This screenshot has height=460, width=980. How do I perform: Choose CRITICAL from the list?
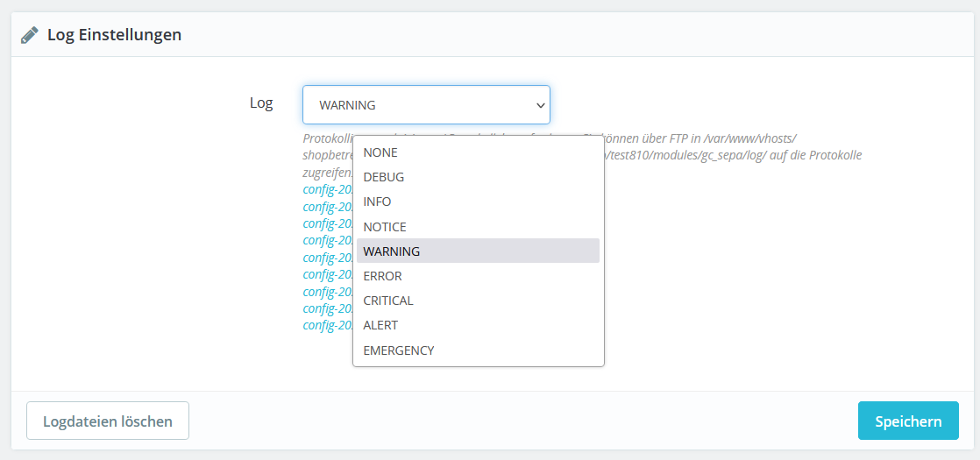[x=388, y=301]
